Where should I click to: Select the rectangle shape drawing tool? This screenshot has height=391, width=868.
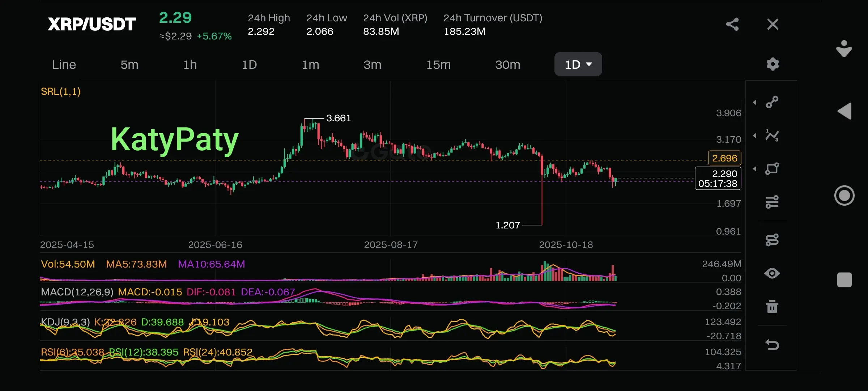tap(772, 169)
